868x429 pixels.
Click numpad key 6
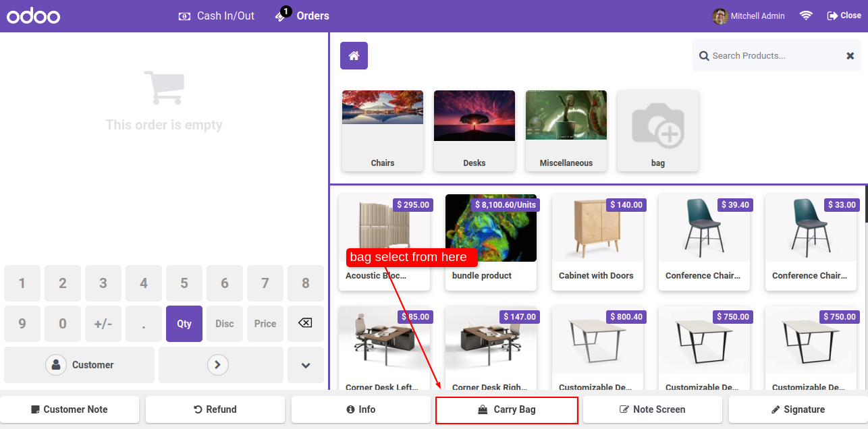point(225,283)
